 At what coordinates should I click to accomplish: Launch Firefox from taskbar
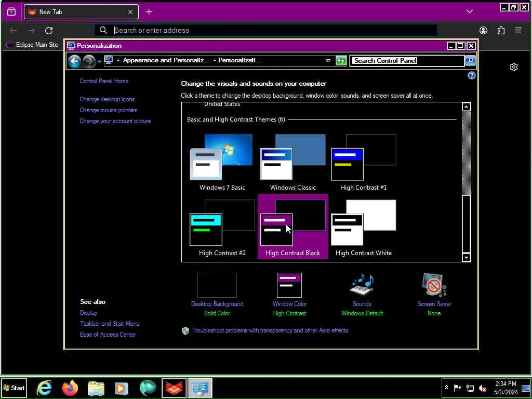coord(70,388)
